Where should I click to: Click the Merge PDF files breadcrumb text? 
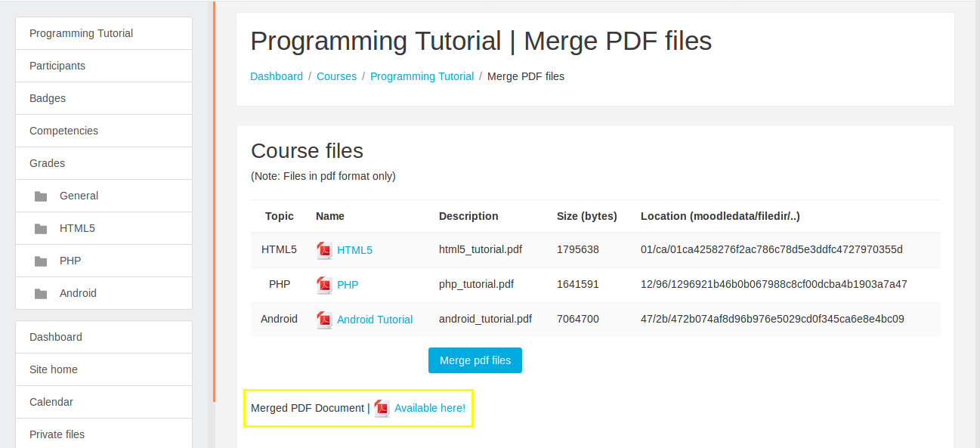point(526,76)
